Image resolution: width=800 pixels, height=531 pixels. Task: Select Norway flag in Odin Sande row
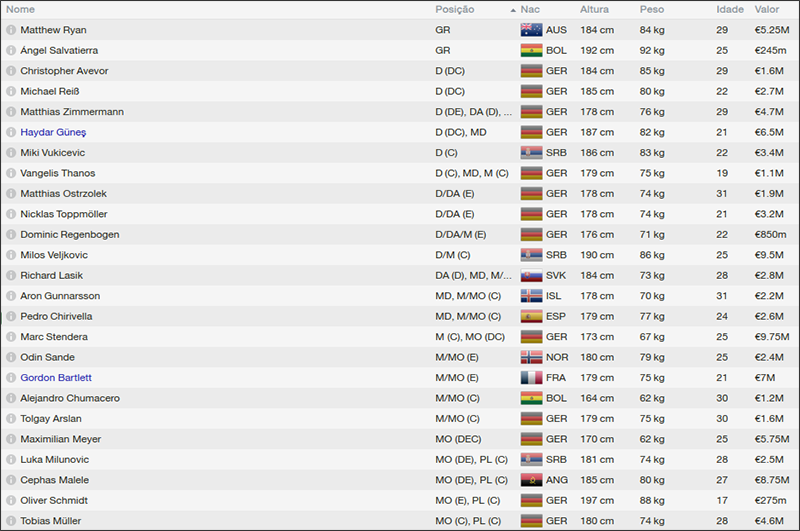pos(531,357)
